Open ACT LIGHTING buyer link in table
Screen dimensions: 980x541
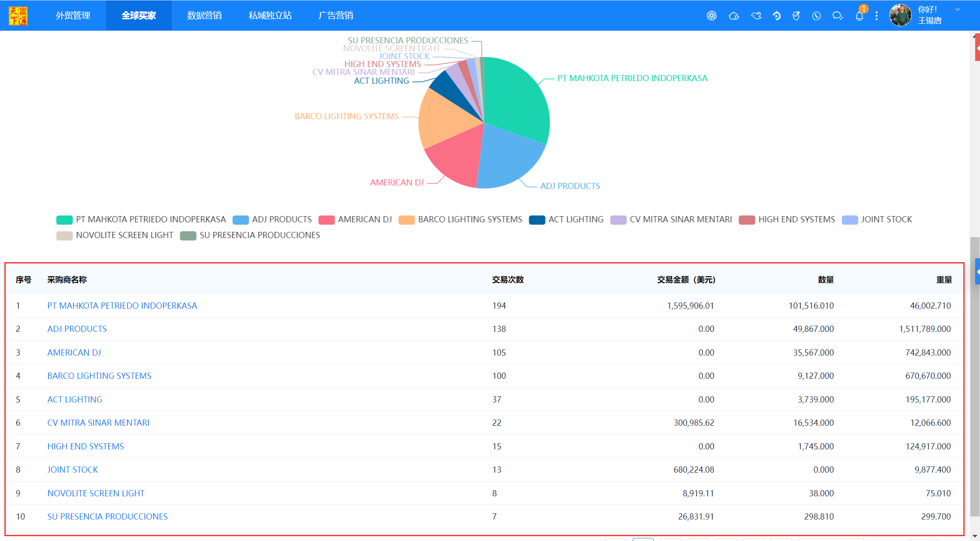[x=75, y=399]
